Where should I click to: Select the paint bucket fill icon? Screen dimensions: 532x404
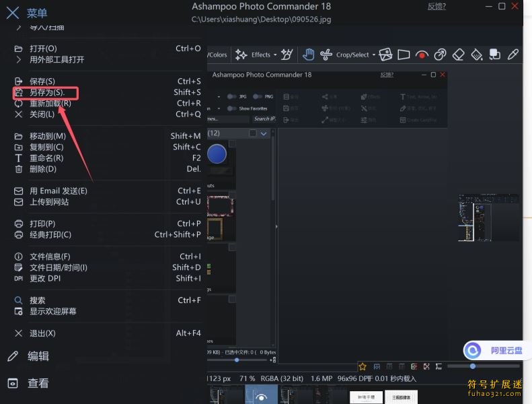pos(477,55)
